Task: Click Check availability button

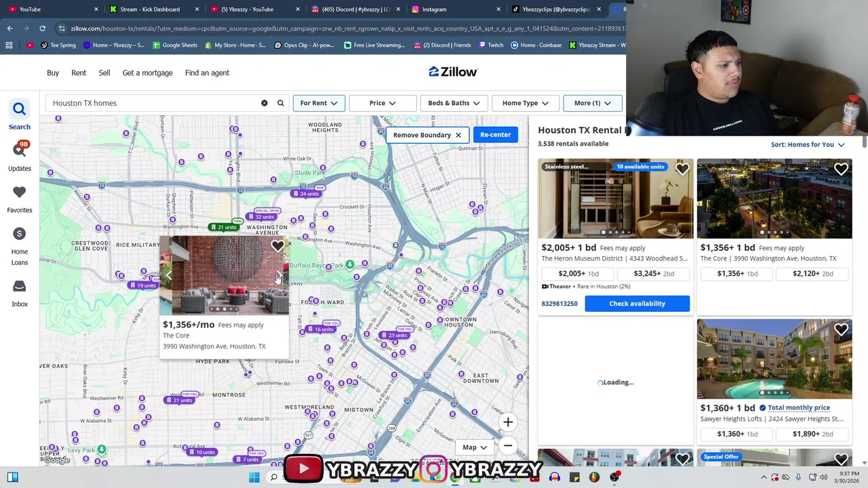Action: tap(637, 304)
